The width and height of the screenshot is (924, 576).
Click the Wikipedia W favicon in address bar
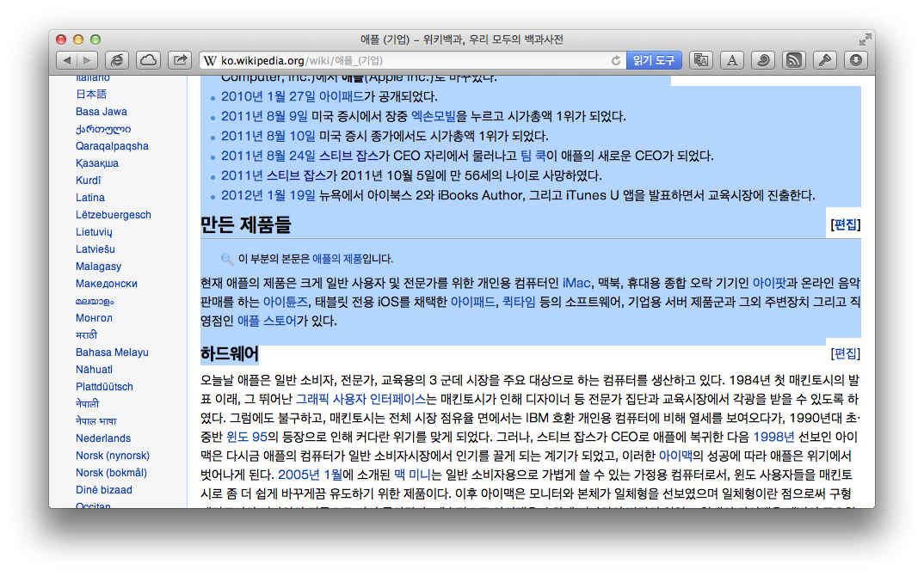210,61
